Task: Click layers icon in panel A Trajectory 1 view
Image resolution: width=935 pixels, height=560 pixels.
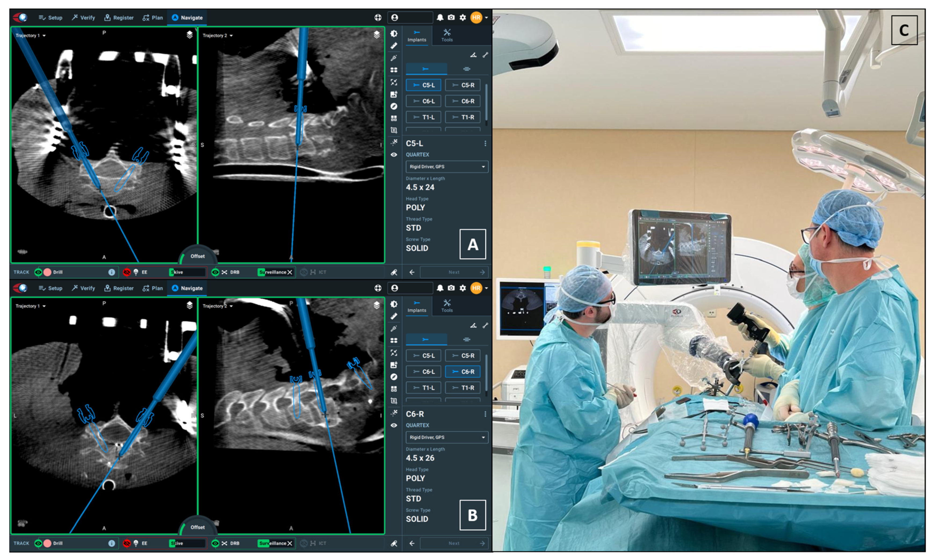Action: point(189,35)
